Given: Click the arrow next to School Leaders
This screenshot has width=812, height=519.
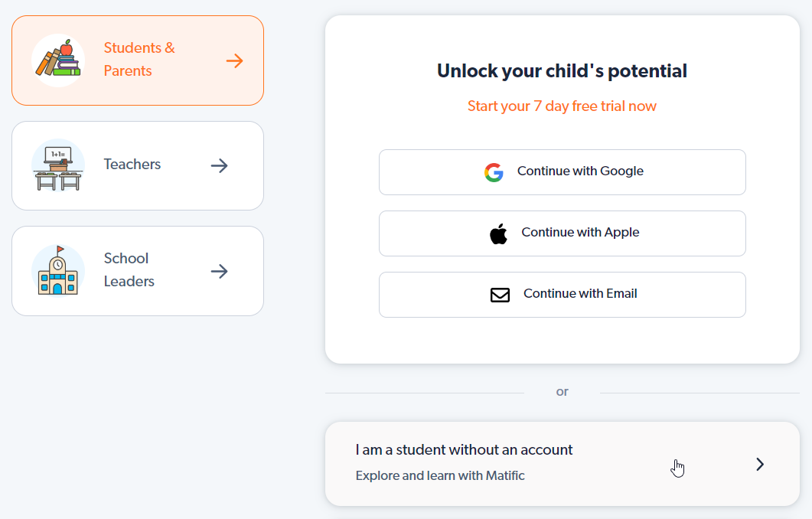Looking at the screenshot, I should tap(219, 272).
